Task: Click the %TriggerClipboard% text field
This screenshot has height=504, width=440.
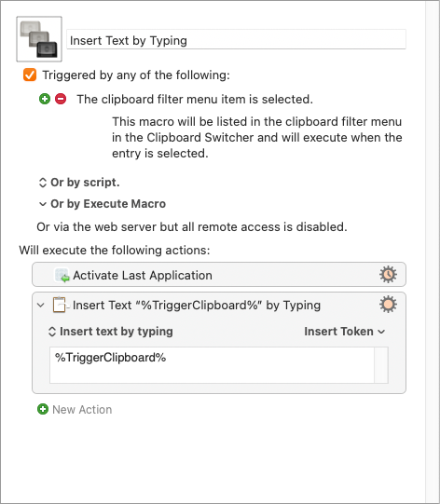Action: 212,365
